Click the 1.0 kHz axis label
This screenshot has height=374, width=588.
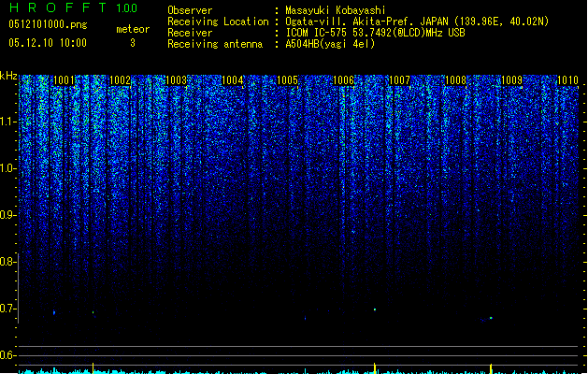click(7, 168)
